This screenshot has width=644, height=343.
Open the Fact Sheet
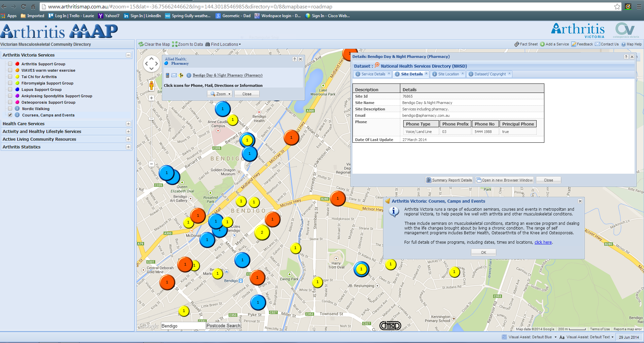(x=526, y=44)
